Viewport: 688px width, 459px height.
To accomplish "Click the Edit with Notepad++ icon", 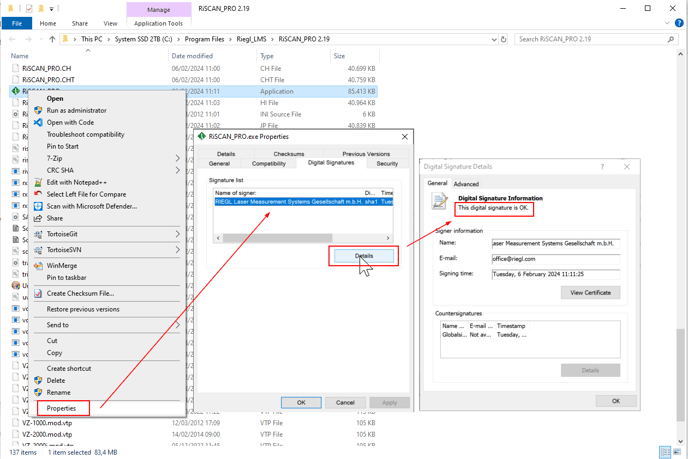I will click(38, 182).
